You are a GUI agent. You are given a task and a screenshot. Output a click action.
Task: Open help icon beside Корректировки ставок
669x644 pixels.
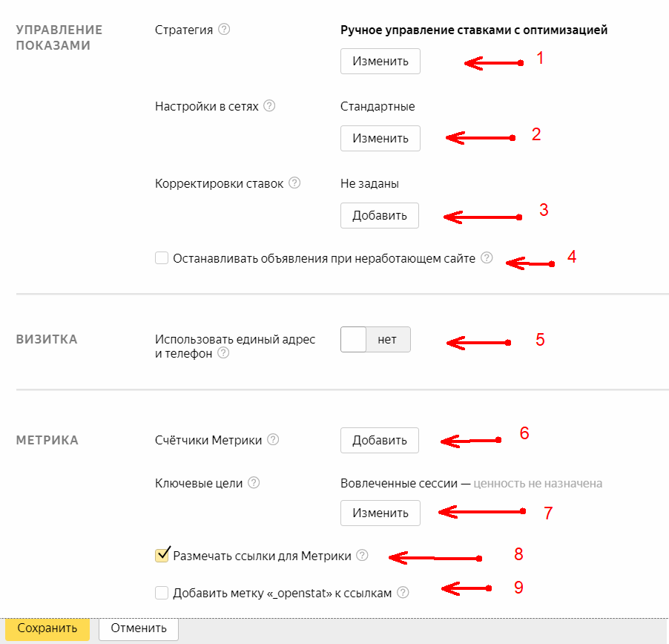coord(294,183)
